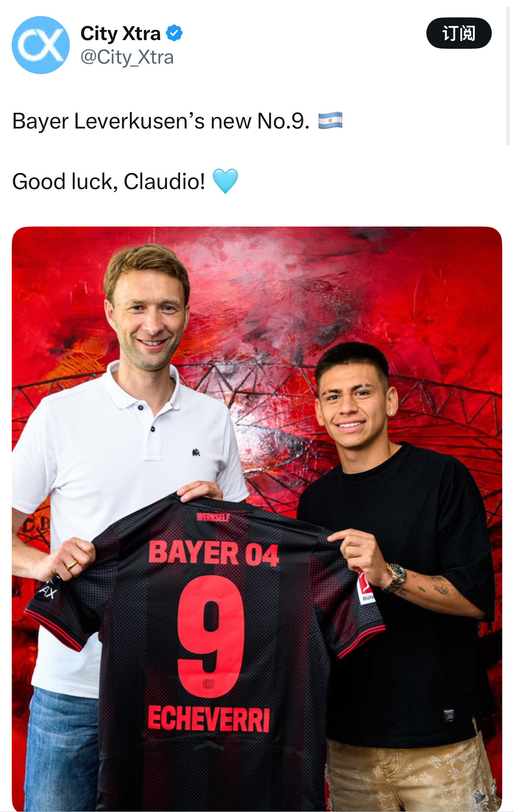Click the red number 9 on the jersey
The image size is (514, 812).
211,636
